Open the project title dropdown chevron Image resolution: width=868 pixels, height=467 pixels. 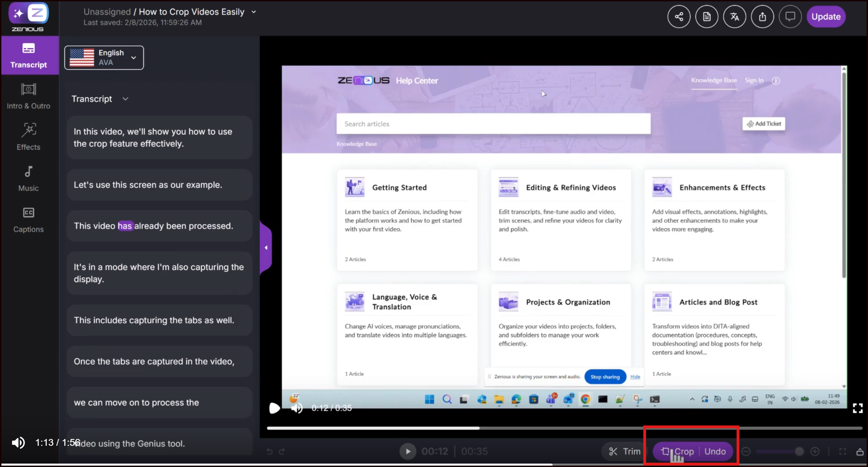point(254,12)
